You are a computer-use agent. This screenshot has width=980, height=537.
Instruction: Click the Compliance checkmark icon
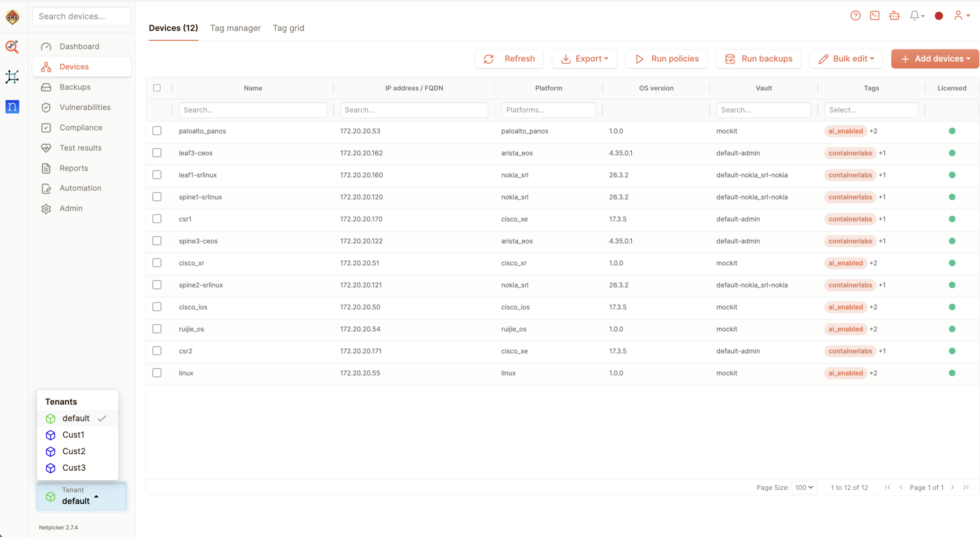pyautogui.click(x=46, y=128)
